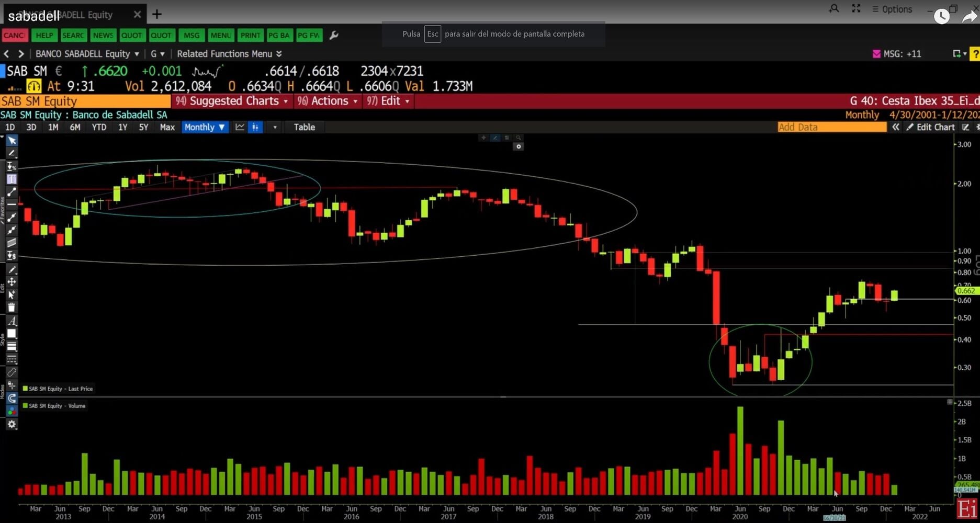Toggle the magnet snap mode
This screenshot has width=980, height=523.
pos(12,399)
